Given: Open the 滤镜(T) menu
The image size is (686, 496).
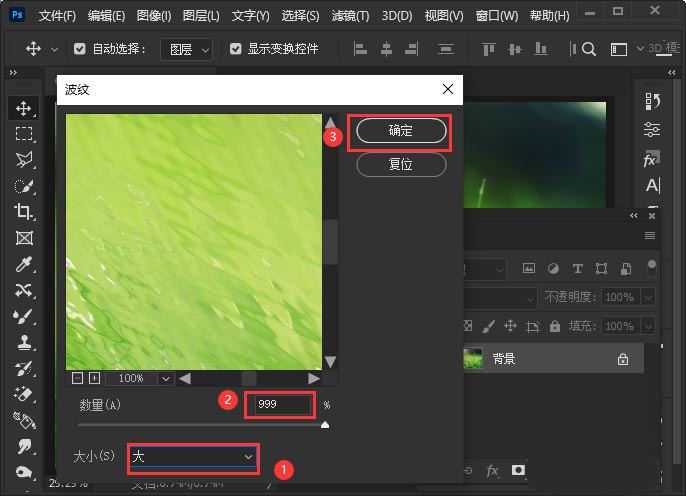Looking at the screenshot, I should pos(350,16).
